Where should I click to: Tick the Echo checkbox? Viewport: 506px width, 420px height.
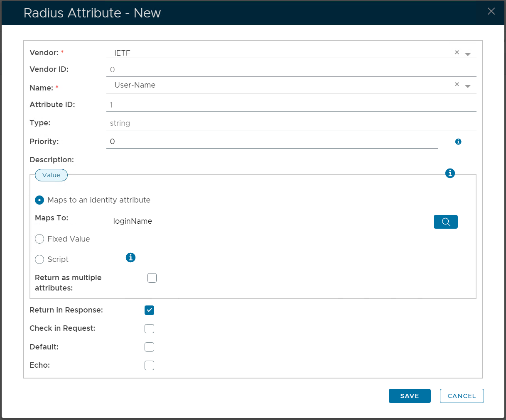(x=149, y=365)
